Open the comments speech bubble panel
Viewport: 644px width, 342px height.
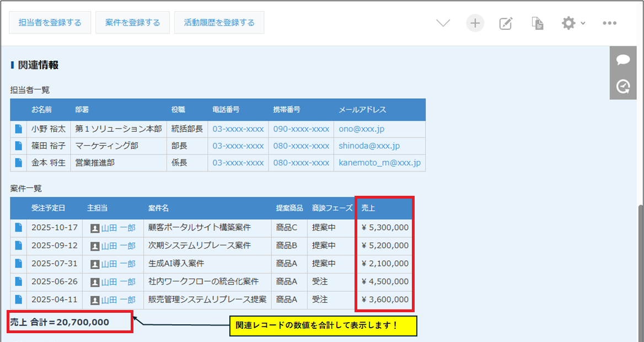623,60
